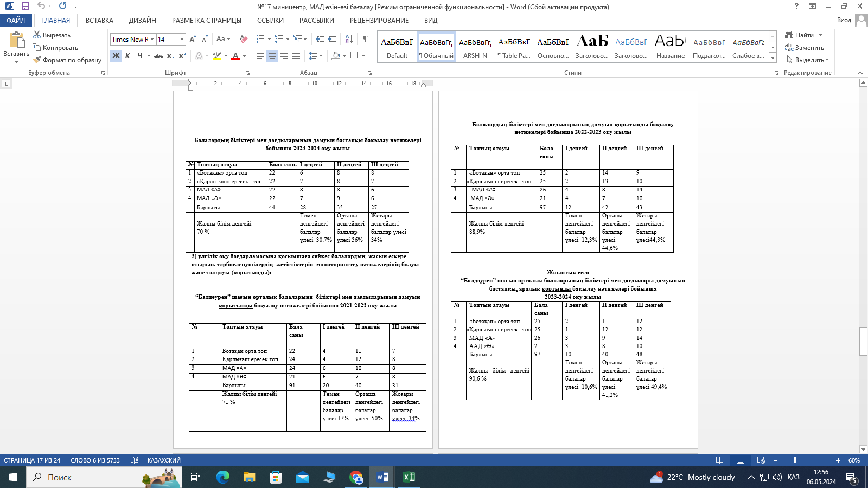Apply red font color

(x=235, y=56)
